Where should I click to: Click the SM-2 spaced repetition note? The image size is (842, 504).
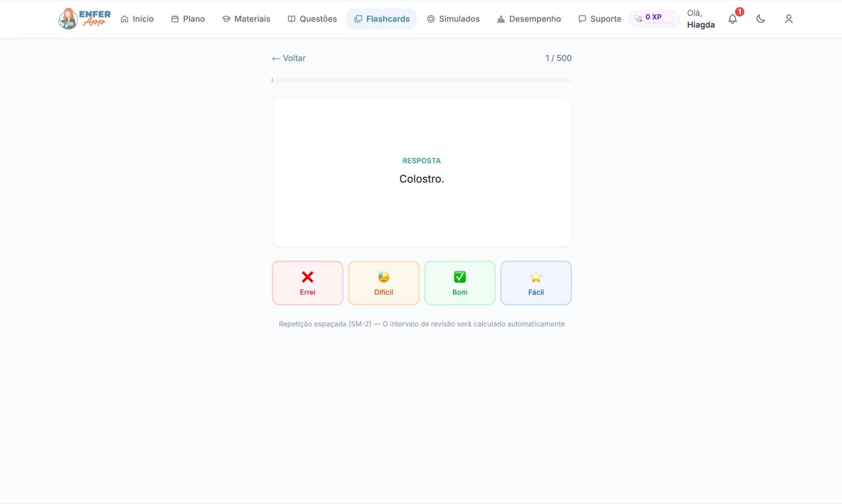click(x=422, y=324)
